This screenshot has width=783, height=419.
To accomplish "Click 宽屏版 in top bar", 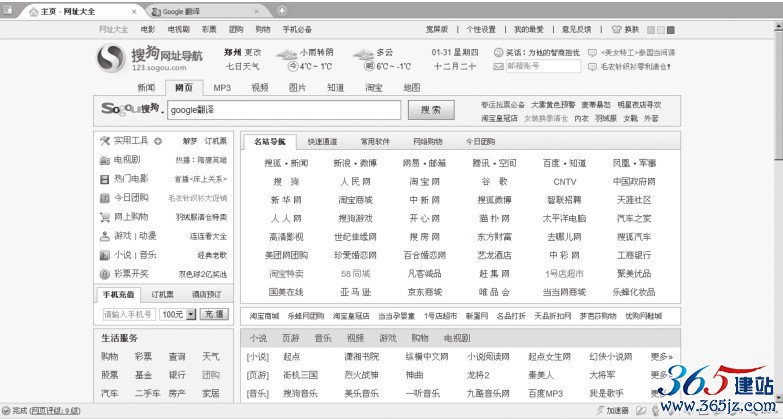I will click(x=437, y=29).
